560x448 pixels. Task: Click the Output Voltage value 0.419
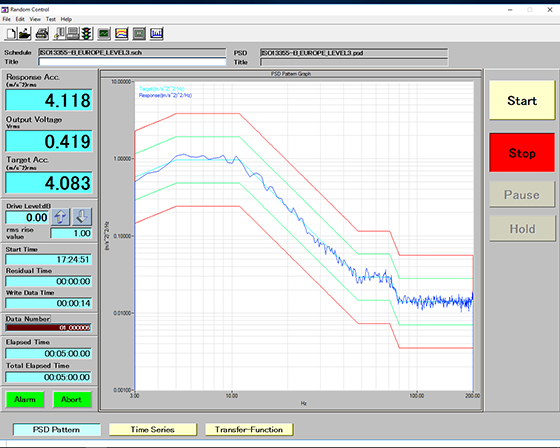49,141
